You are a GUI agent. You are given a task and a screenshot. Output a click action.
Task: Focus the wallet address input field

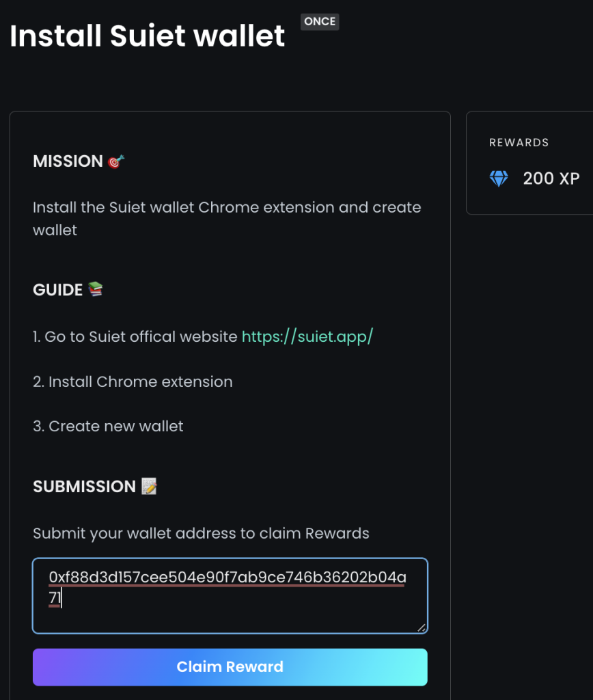point(230,595)
